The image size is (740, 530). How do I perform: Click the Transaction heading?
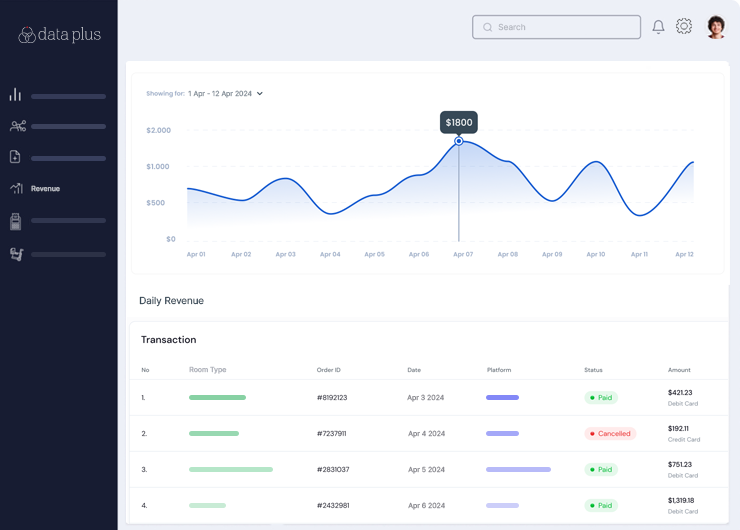pos(168,340)
